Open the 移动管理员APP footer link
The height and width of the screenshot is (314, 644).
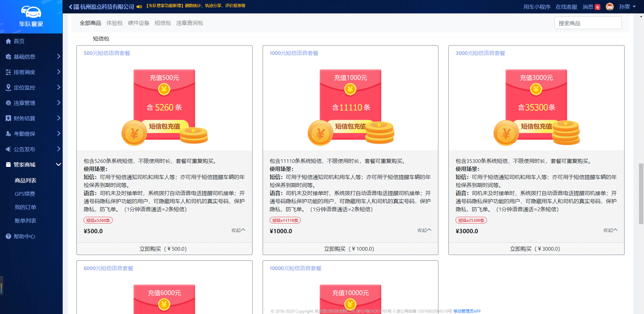click(467, 311)
